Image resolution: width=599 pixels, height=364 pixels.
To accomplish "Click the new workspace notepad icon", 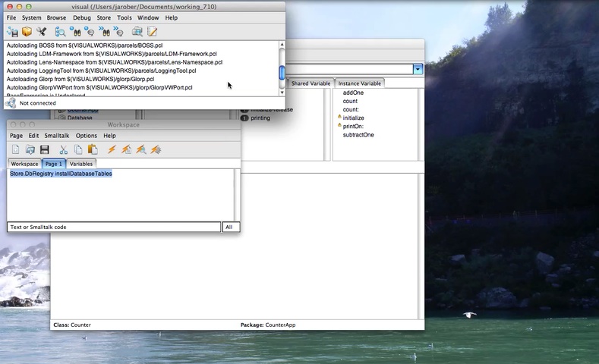I will [x=152, y=31].
